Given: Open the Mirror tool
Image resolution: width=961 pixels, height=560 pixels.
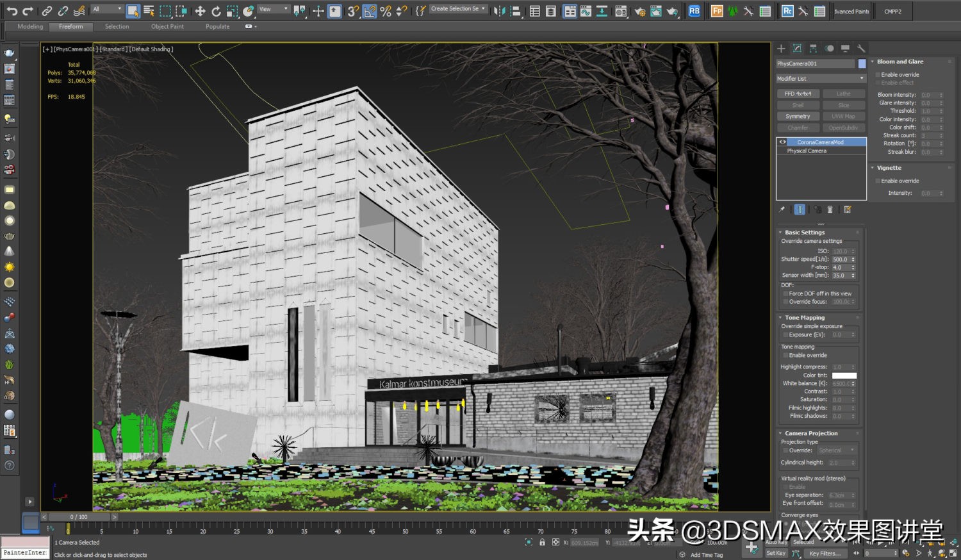Looking at the screenshot, I should pyautogui.click(x=500, y=11).
